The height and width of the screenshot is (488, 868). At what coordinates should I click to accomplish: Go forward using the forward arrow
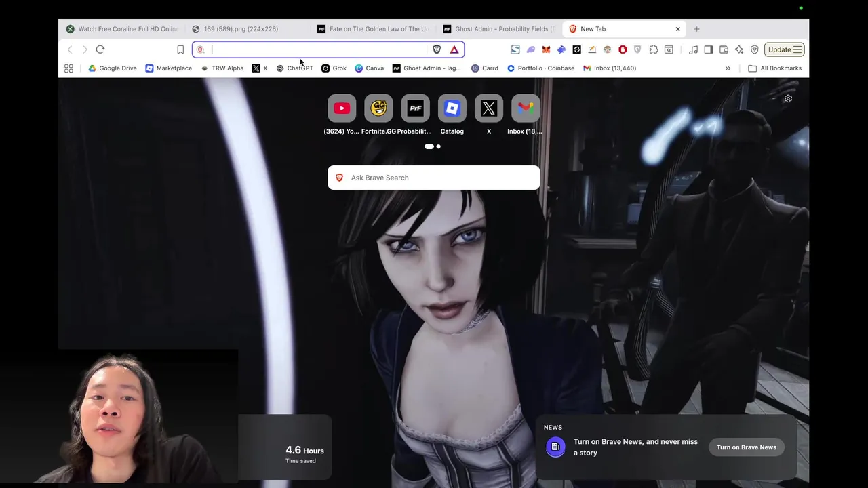(x=85, y=49)
